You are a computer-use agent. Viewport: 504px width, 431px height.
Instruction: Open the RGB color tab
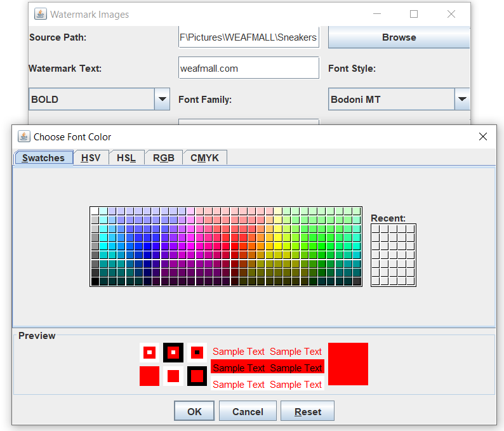coord(163,158)
